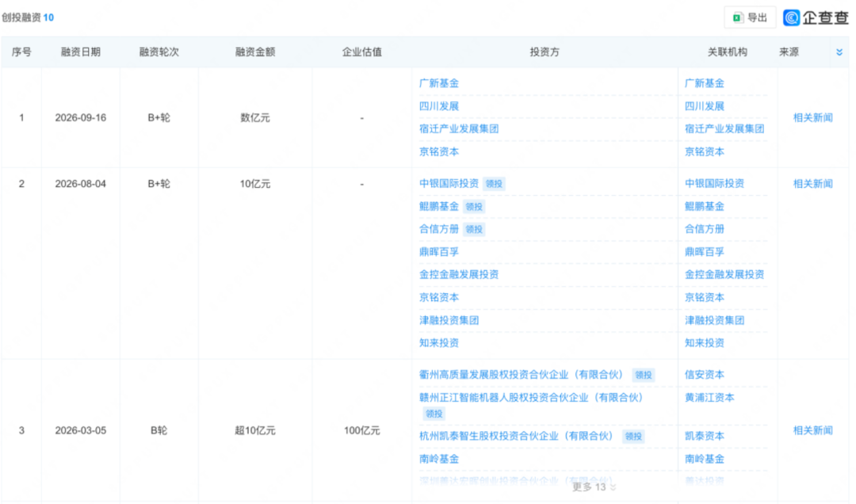Open 广新基金 in 关联机构 column
This screenshot has height=504, width=856.
[x=705, y=83]
